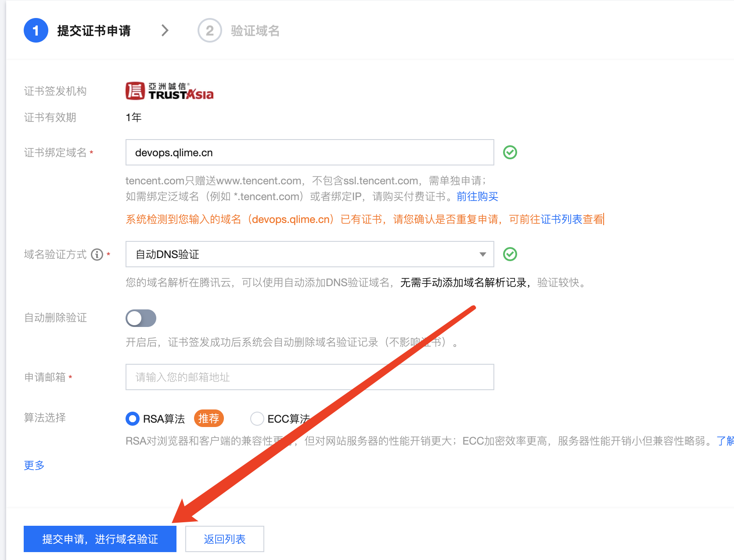Select the 验证域名 step
The image size is (734, 560).
[x=255, y=31]
